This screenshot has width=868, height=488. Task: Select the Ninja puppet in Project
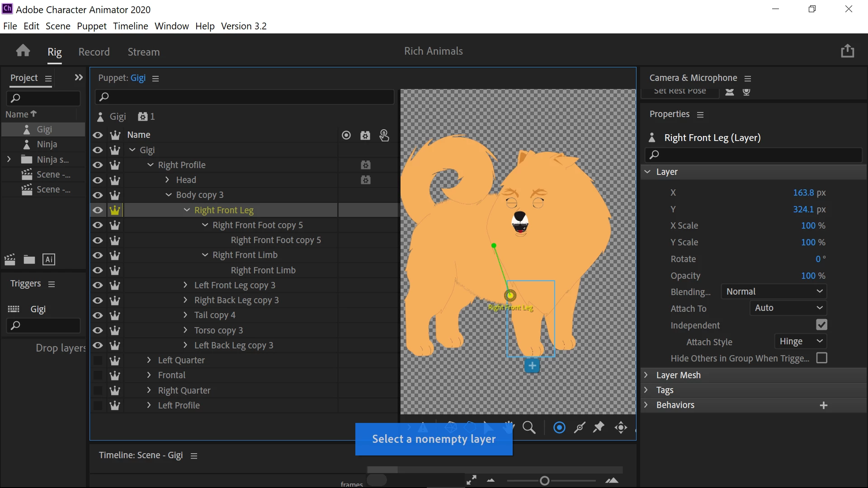pos(47,144)
